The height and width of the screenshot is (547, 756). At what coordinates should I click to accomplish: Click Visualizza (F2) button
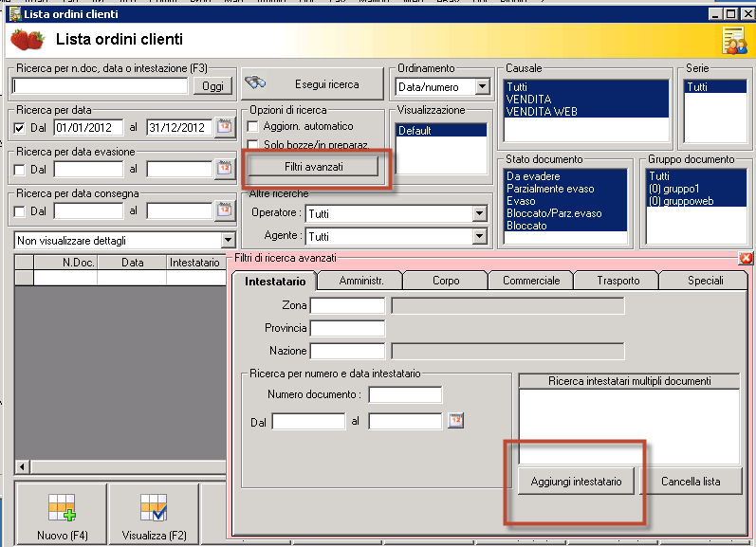(x=154, y=514)
